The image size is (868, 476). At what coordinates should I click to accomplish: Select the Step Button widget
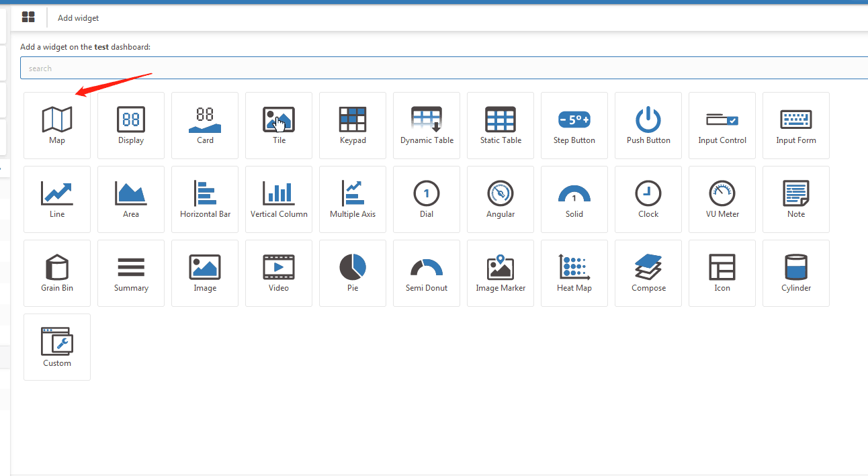[x=574, y=126]
